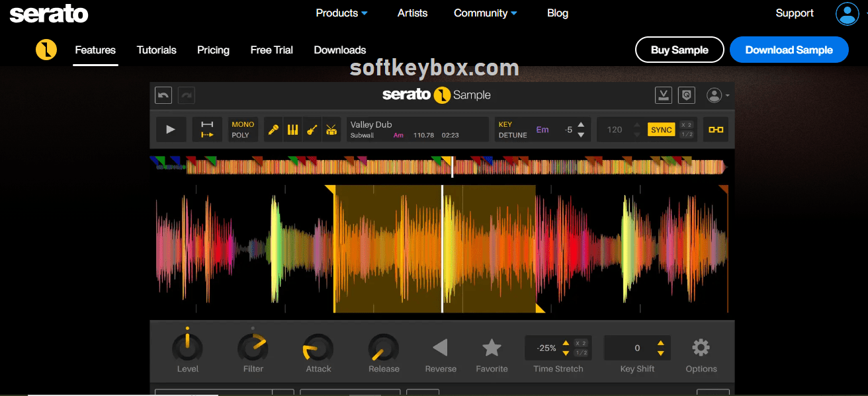Turn the Filter knob
Viewport: 868px width, 396px height.
coord(252,346)
